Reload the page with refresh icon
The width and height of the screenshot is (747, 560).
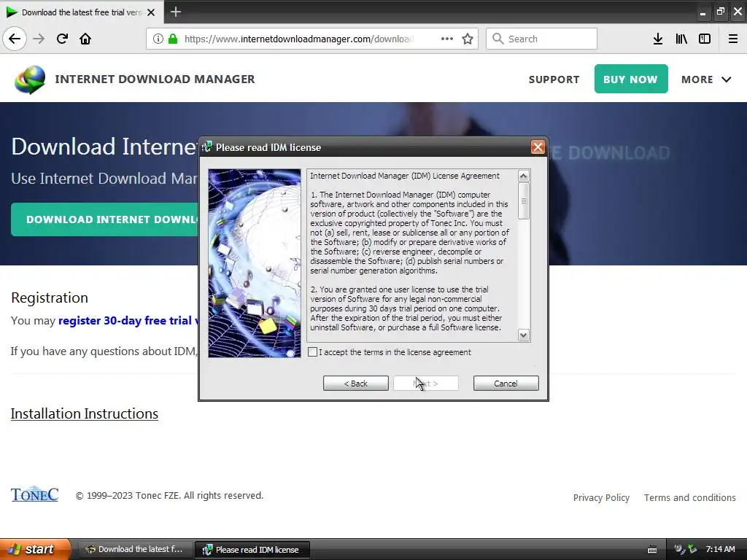pos(62,39)
